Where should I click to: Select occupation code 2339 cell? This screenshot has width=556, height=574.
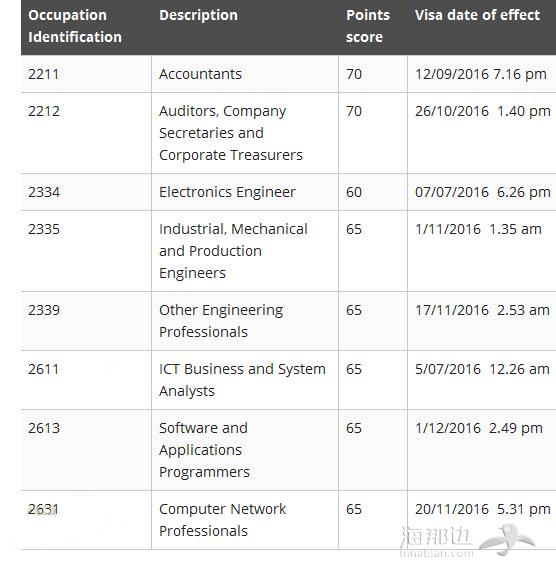coord(86,321)
